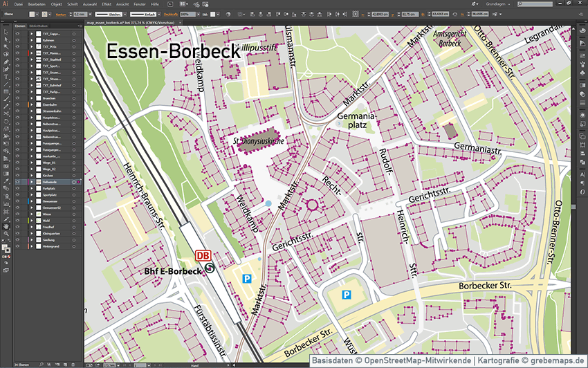This screenshot has height=368, width=588.
Task: Open the Effekt menu
Action: pyautogui.click(x=107, y=4)
